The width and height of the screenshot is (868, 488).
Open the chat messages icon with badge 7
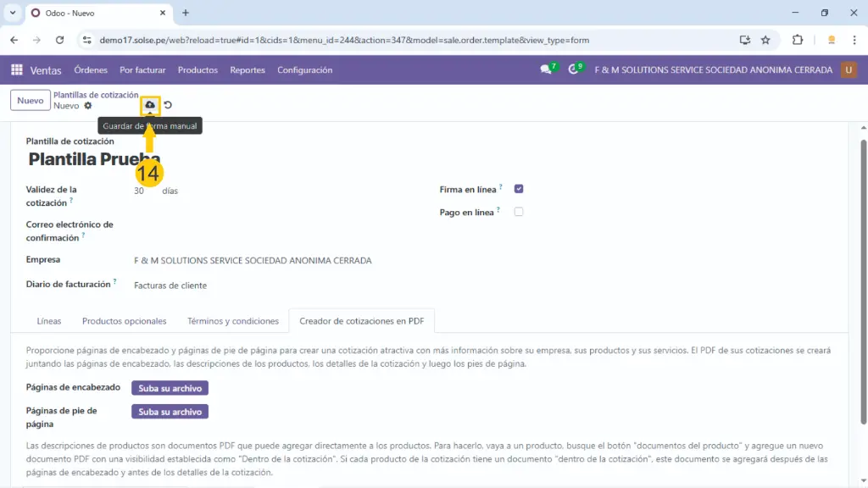coord(546,70)
